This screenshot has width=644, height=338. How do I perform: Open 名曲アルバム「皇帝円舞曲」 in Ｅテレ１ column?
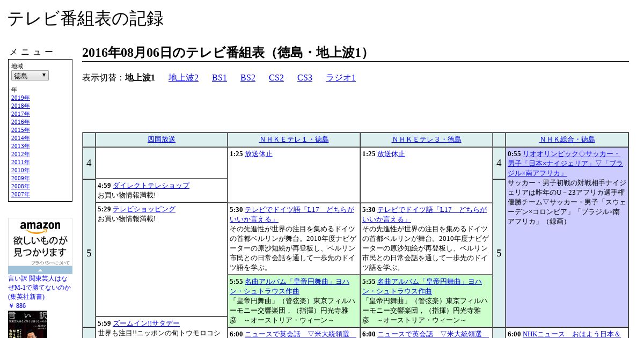coord(290,286)
